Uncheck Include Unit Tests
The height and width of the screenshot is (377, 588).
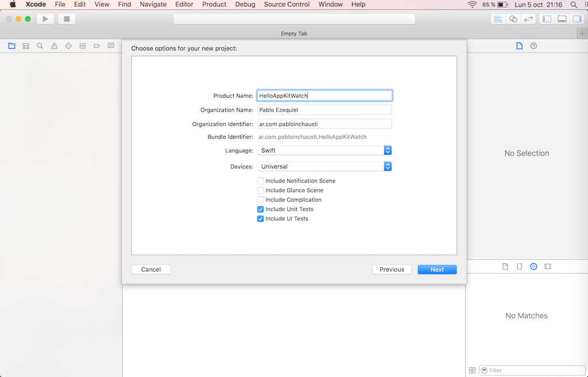click(260, 209)
